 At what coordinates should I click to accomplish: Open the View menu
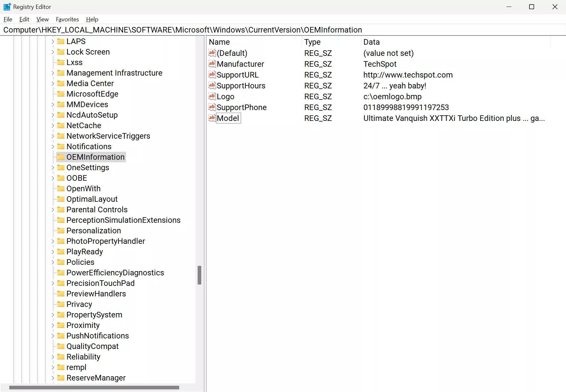[x=42, y=19]
